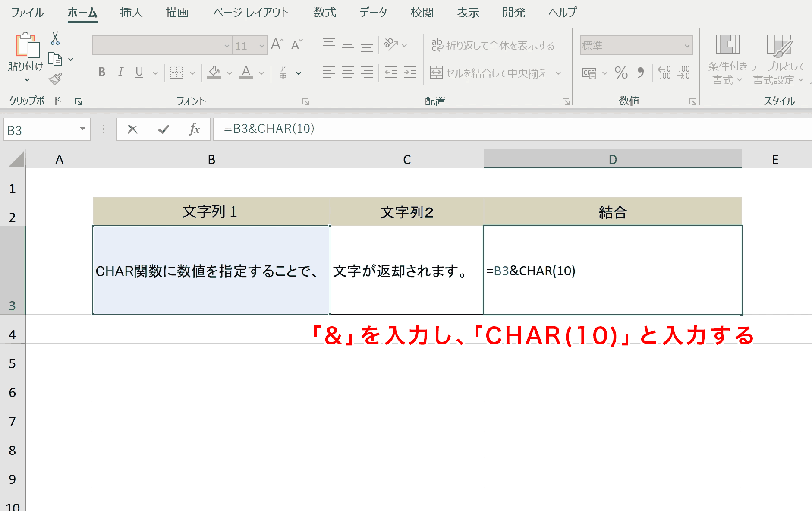This screenshot has width=812, height=511.
Task: Click cell containing 文字が返却されます。
Action: pyautogui.click(x=406, y=270)
